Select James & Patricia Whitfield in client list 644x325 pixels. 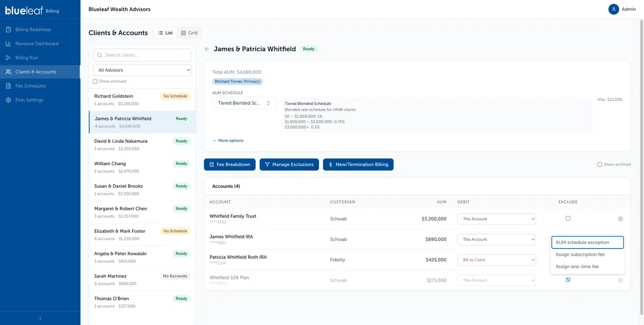[x=142, y=122]
